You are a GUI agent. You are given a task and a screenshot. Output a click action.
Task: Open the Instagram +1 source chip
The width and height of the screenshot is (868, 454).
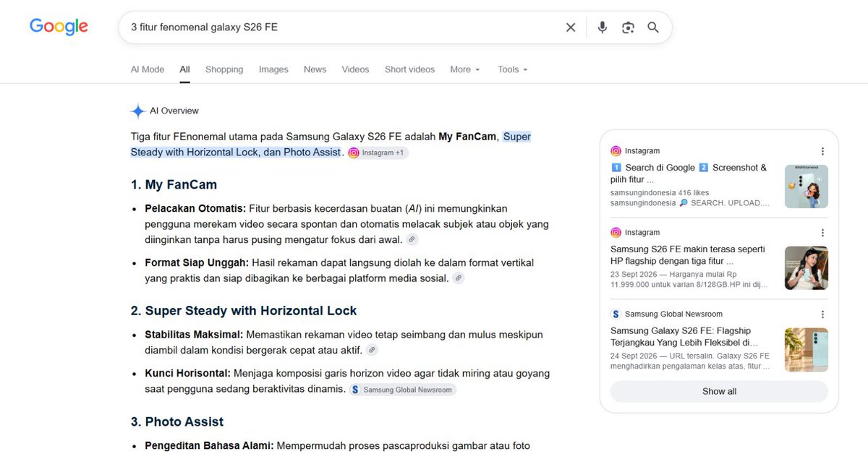coord(378,153)
